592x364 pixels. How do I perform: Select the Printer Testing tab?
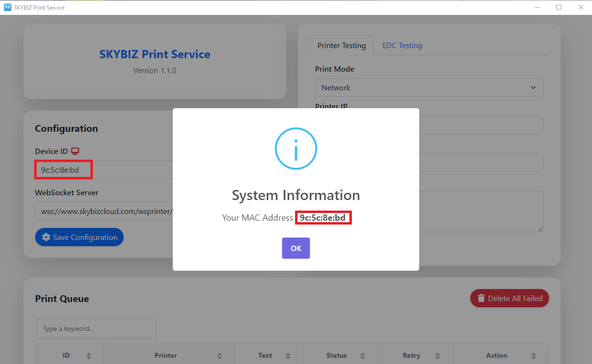pos(341,46)
